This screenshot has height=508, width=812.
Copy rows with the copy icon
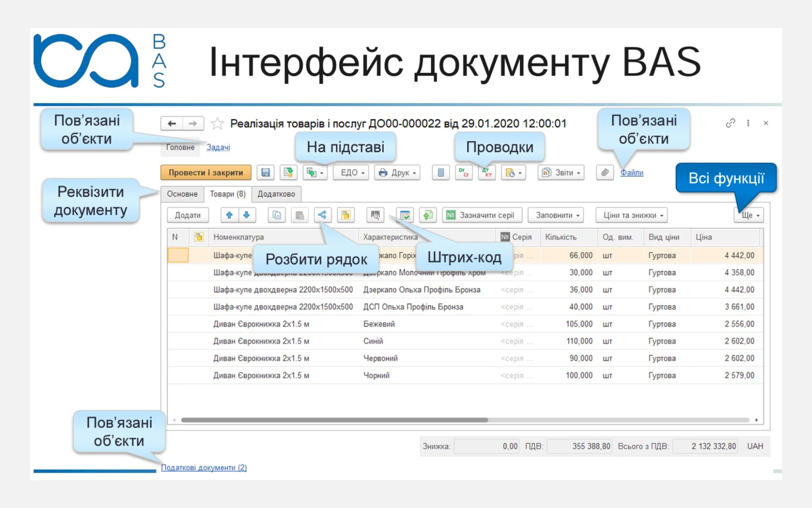(x=277, y=215)
